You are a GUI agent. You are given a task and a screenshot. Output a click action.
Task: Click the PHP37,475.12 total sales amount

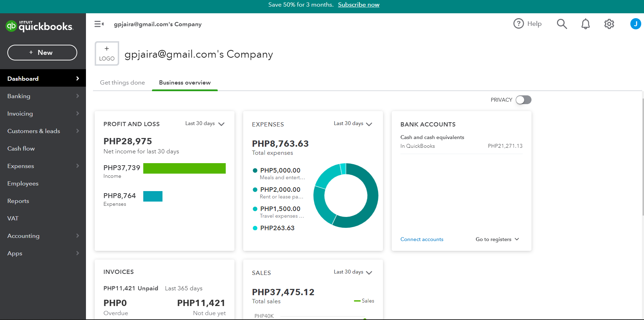pos(283,292)
